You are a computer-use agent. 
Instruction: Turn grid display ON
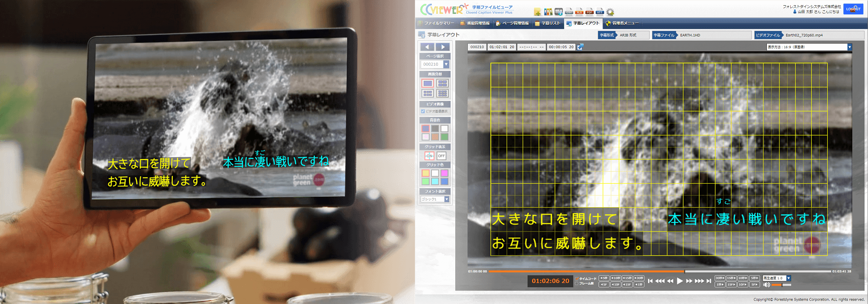[x=429, y=156]
